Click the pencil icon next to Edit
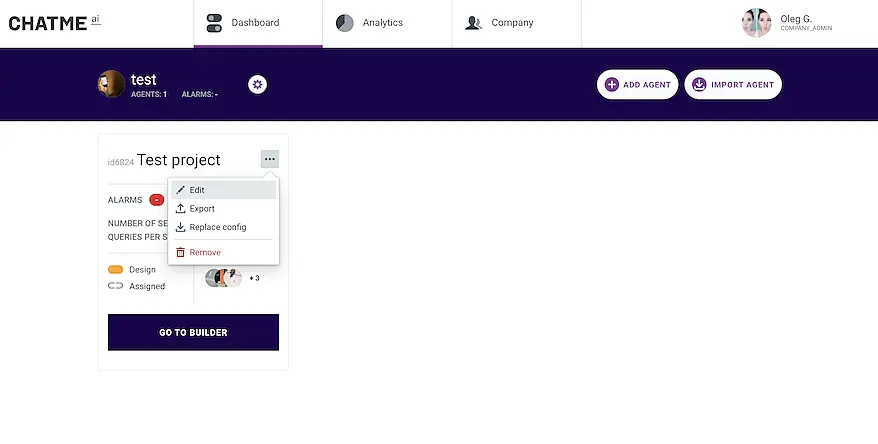Image resolution: width=878 pixels, height=444 pixels. tap(180, 190)
